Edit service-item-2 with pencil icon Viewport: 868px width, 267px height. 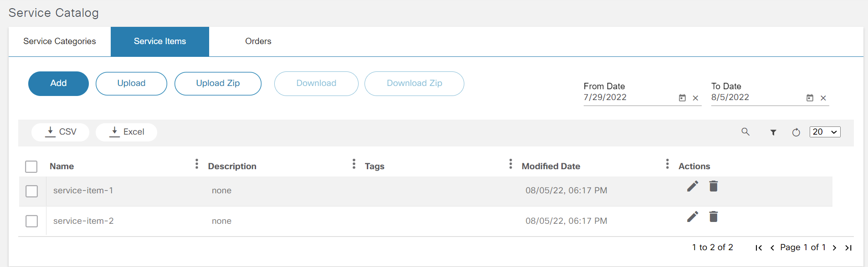tap(693, 217)
